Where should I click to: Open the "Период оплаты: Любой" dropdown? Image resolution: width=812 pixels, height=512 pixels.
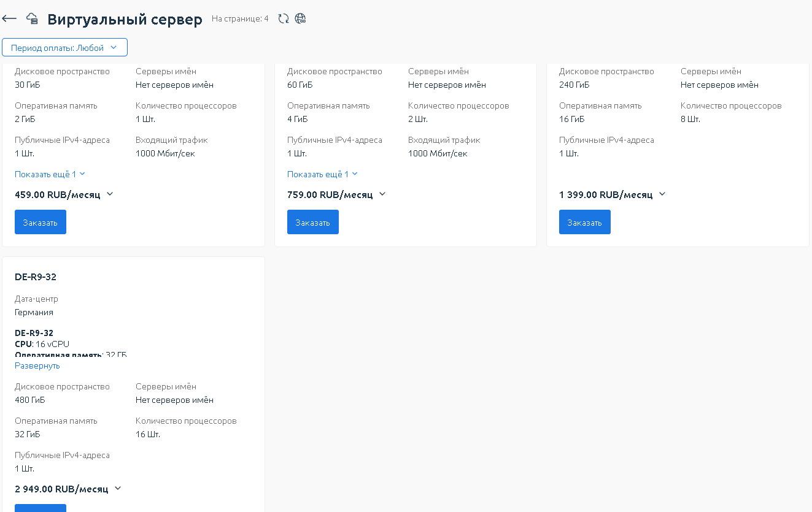click(64, 47)
